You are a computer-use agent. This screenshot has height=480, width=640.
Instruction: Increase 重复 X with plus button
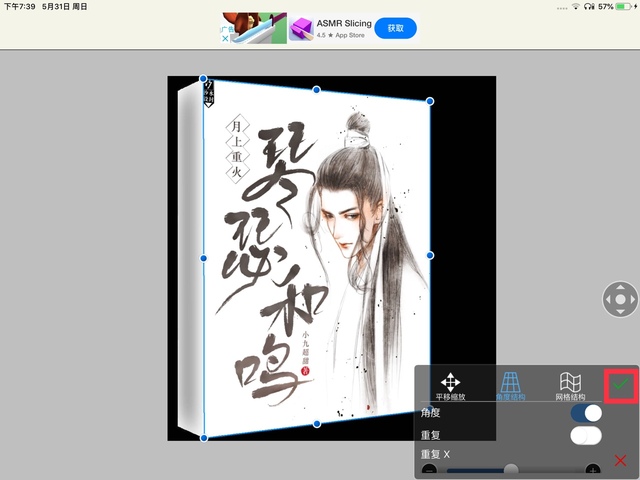593,470
